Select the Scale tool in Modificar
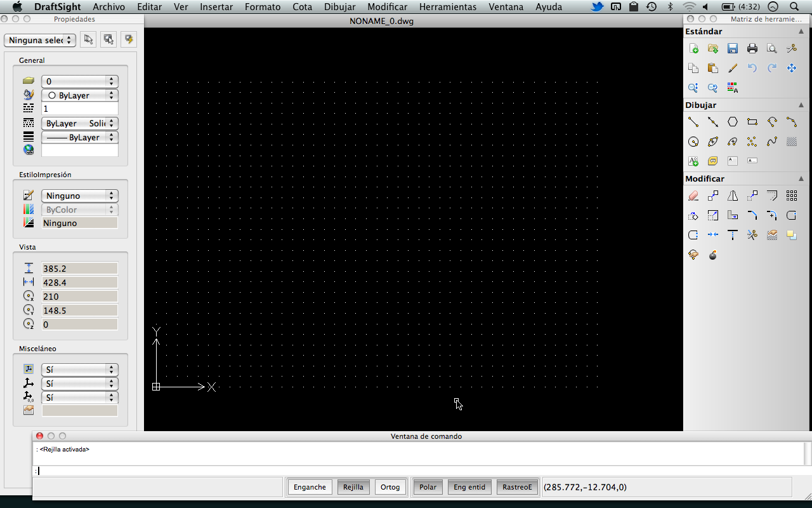Image resolution: width=812 pixels, height=508 pixels. (x=713, y=215)
